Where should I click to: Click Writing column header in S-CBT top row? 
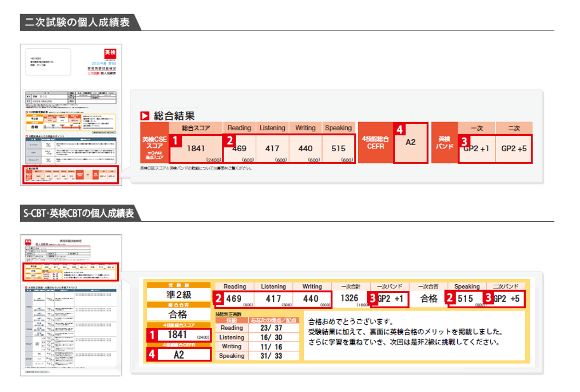pos(312,286)
